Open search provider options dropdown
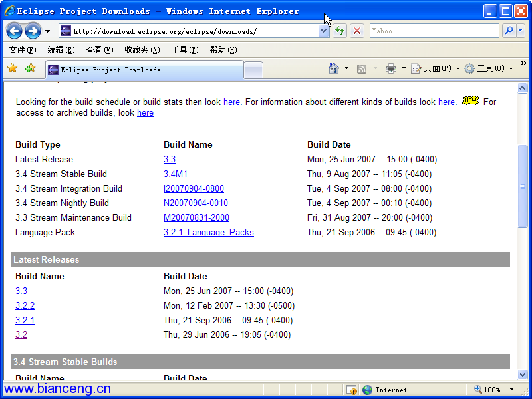The image size is (532, 399). pyautogui.click(x=521, y=31)
